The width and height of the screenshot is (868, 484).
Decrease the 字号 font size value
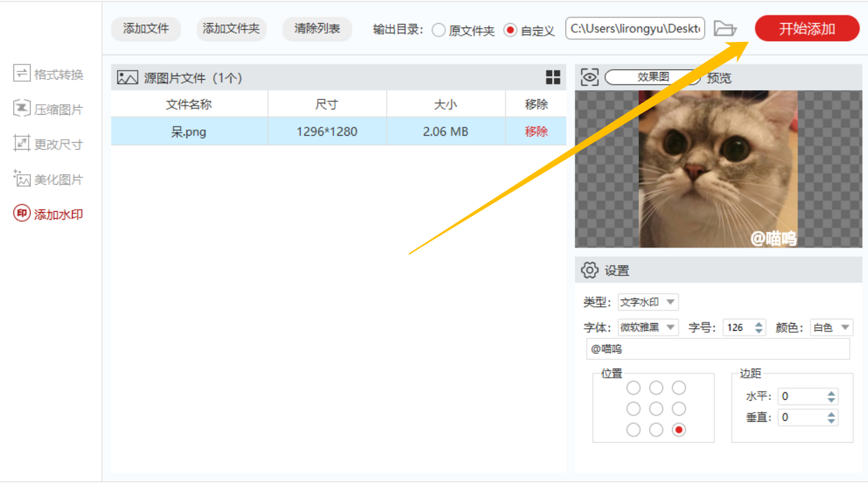click(x=759, y=331)
